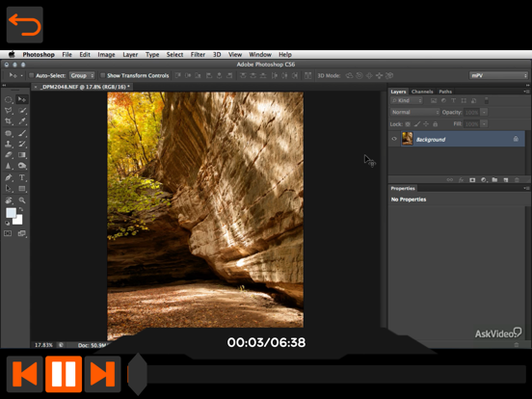
Task: Skip to the next video
Action: 102,374
